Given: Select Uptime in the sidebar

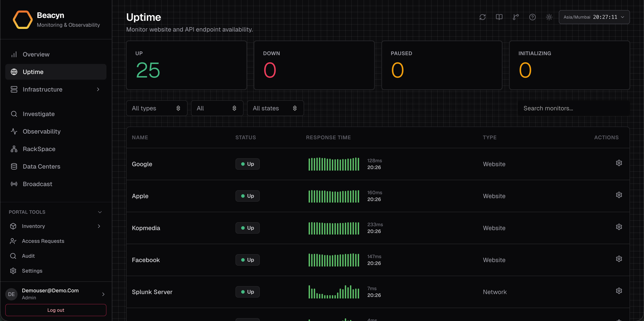Looking at the screenshot, I should 56,72.
